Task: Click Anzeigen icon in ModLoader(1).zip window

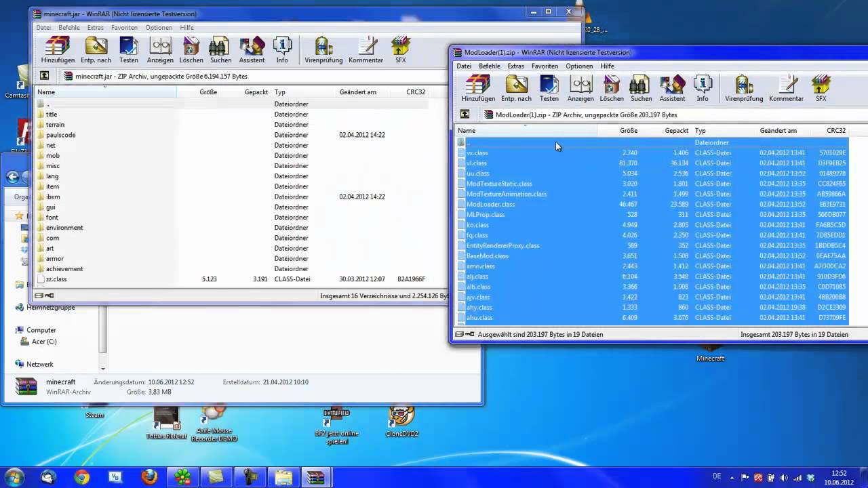Action: coord(580,88)
